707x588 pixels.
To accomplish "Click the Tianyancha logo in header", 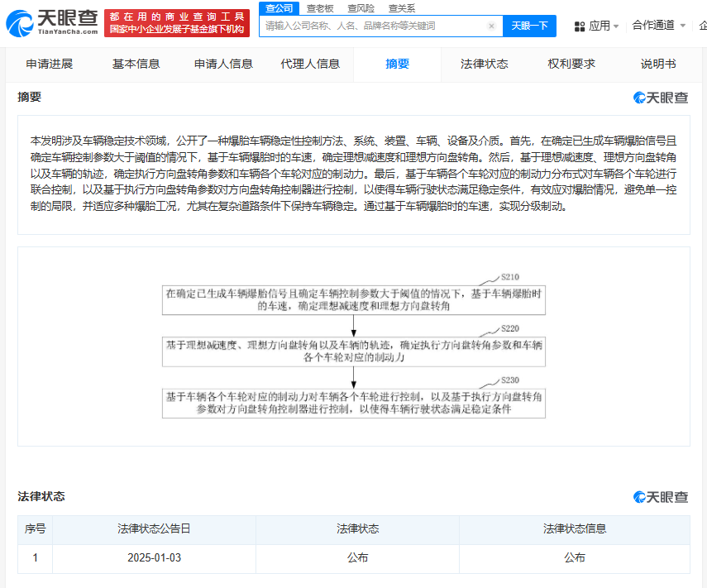I will 51,23.
